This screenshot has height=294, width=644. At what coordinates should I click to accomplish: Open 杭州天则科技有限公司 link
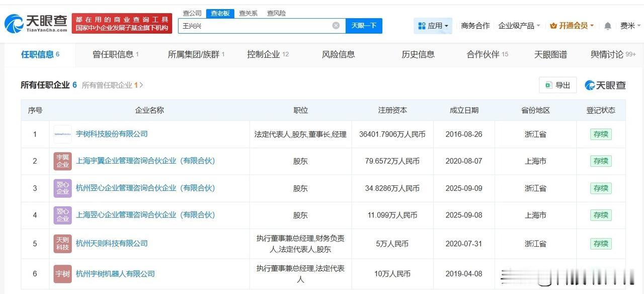point(112,244)
